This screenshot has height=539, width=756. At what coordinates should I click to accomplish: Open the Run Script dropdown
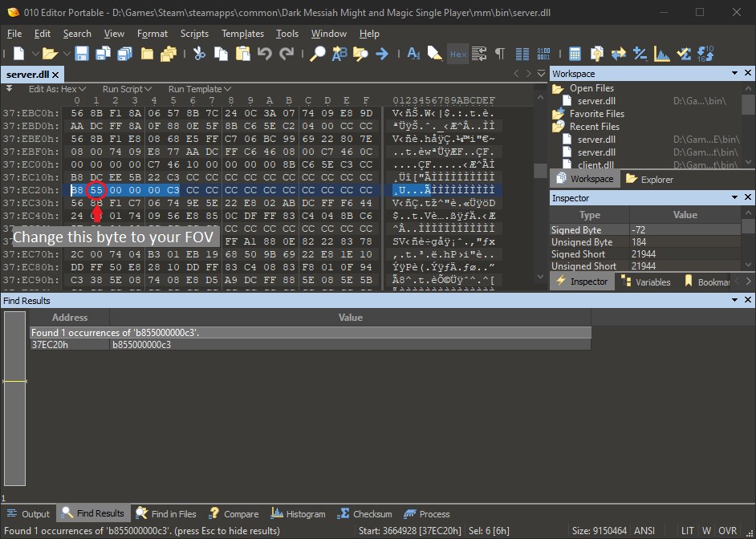click(x=127, y=89)
